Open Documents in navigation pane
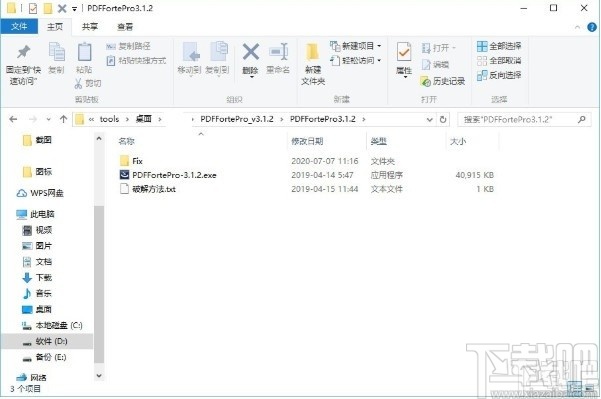Screen dimensions: 601x399 click(37, 262)
